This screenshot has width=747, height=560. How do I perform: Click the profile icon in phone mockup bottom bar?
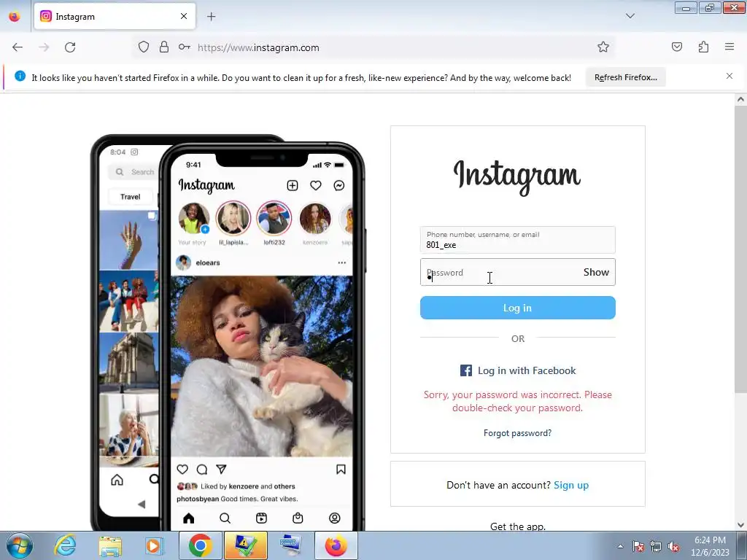334,518
